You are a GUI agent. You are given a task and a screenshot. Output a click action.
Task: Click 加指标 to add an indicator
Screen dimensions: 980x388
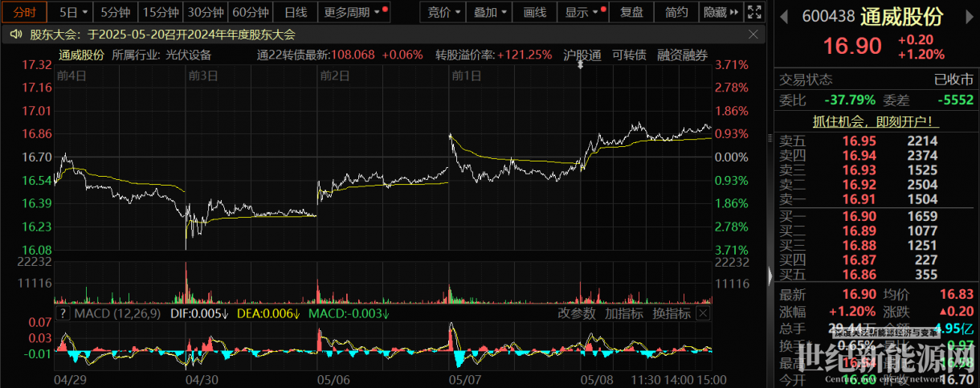[624, 313]
